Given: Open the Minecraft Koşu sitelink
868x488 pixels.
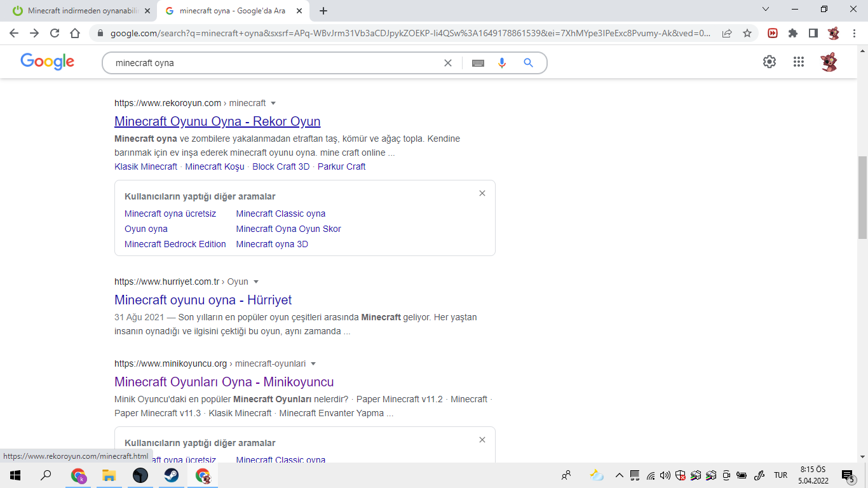Looking at the screenshot, I should point(215,166).
